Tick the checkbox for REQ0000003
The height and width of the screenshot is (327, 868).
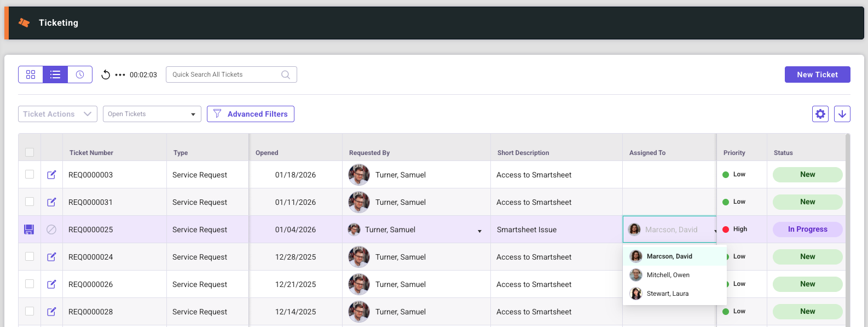[30, 174]
